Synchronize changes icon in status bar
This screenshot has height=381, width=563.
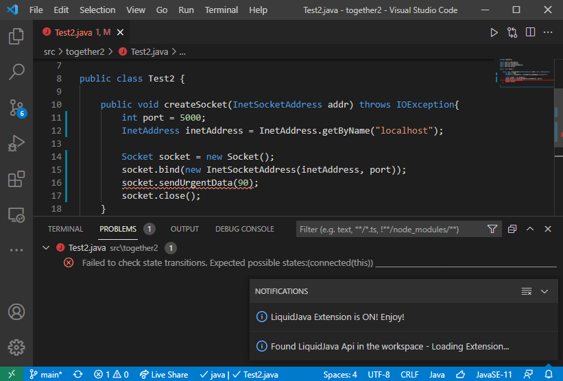[78, 375]
